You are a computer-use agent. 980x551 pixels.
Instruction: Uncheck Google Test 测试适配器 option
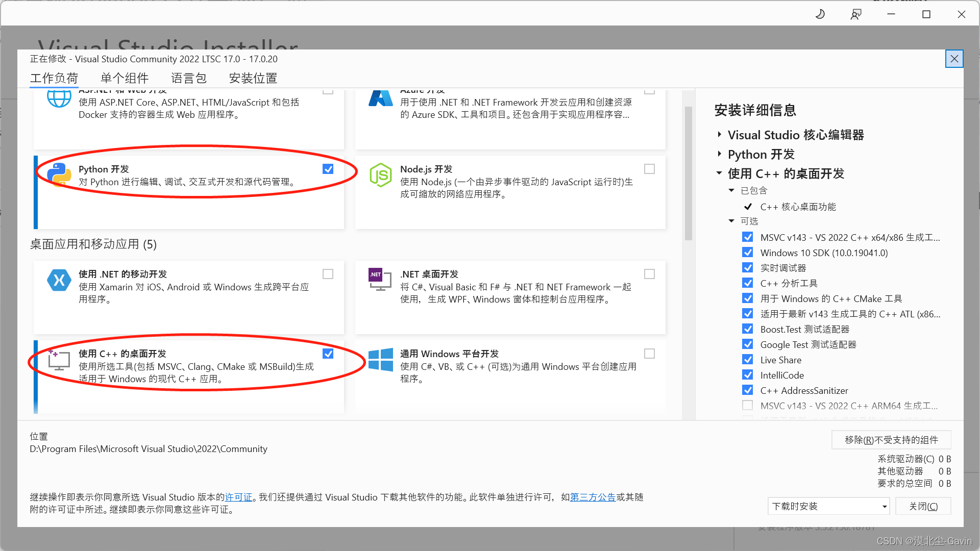pos(748,344)
